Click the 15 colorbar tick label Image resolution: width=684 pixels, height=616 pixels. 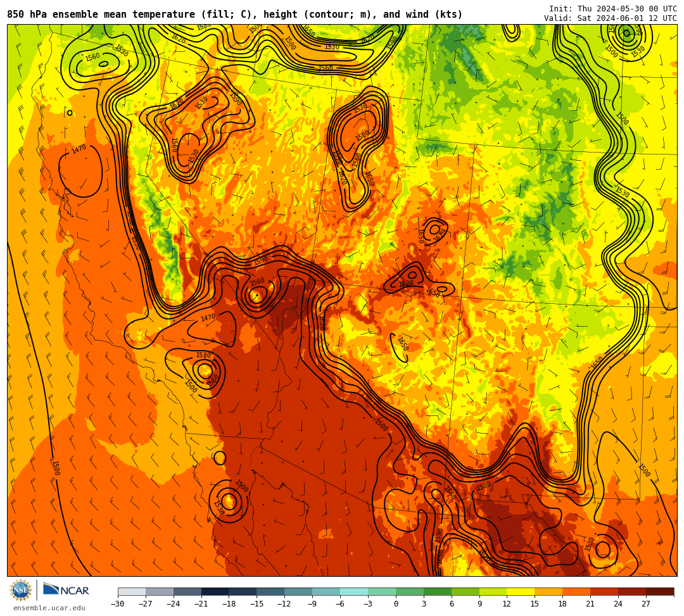[535, 604]
